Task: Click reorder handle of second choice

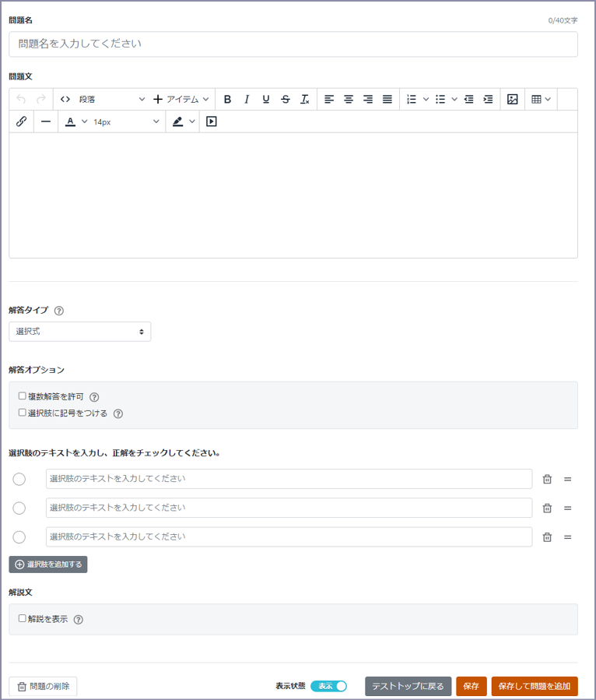Action: [x=568, y=508]
